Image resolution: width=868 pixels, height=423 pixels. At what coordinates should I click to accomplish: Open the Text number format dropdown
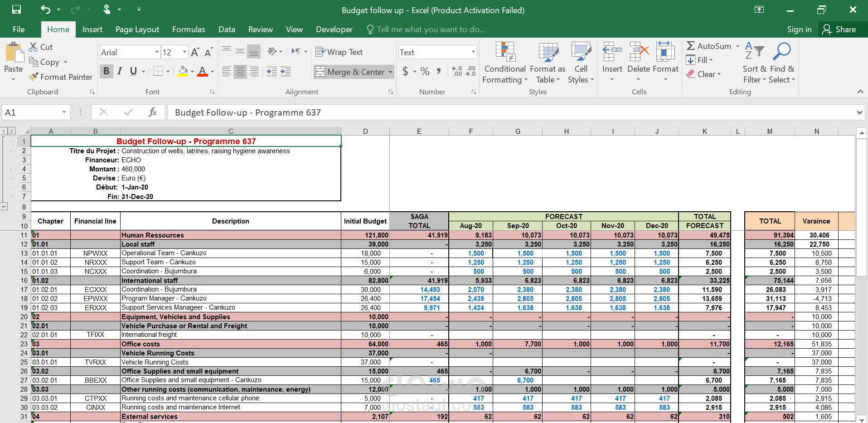[x=473, y=52]
